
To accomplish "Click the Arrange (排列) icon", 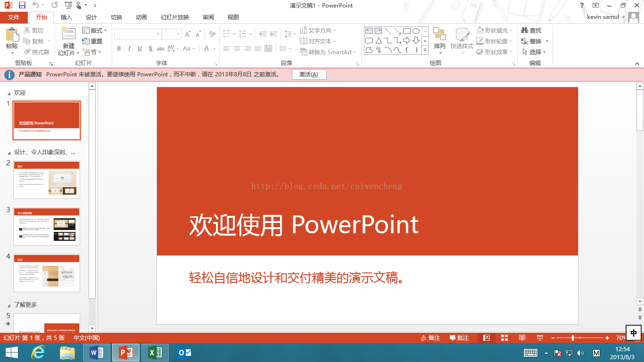I will (x=439, y=34).
